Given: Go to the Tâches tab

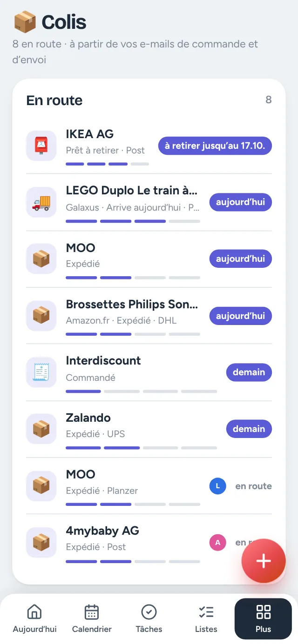Looking at the screenshot, I should point(149,618).
